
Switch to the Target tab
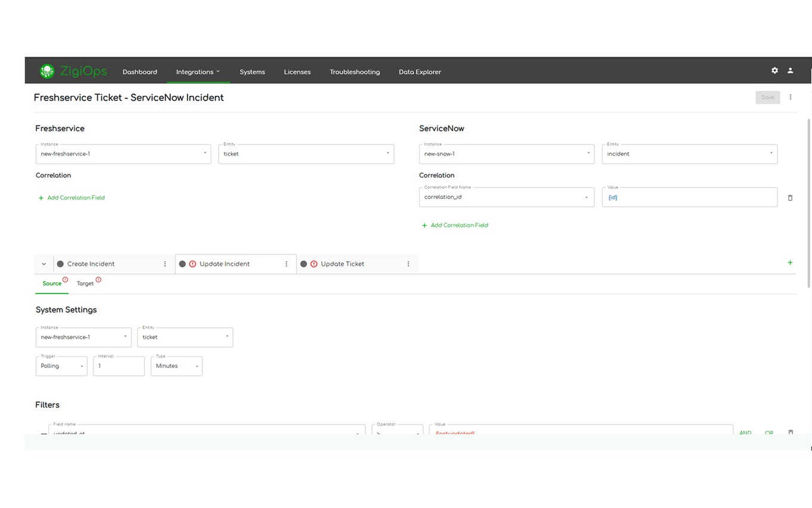tap(85, 284)
